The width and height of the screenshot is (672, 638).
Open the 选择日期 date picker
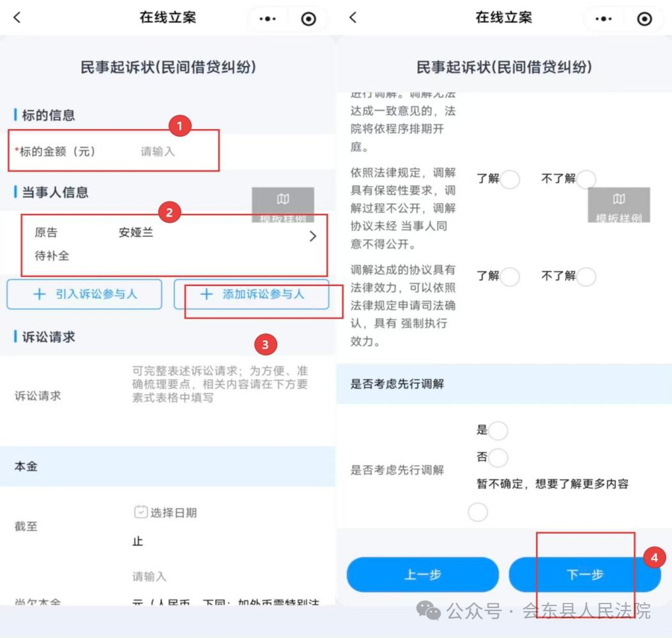click(x=166, y=512)
